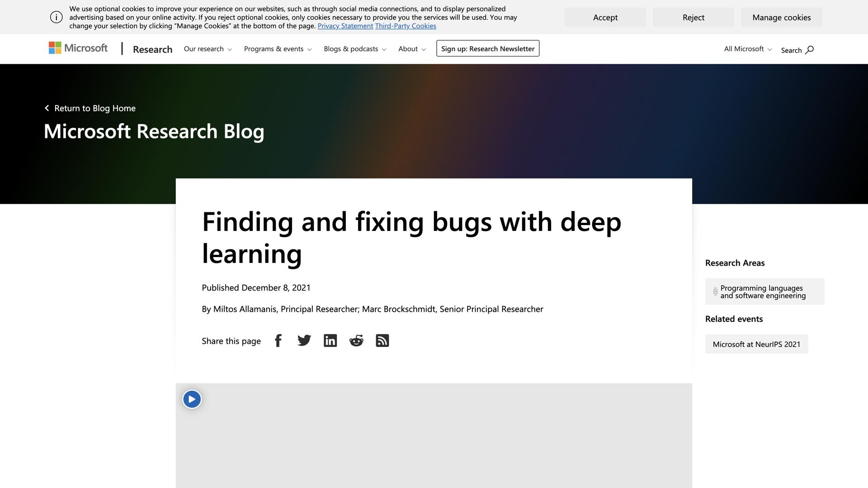
Task: Open the Microsoft at NeurIPS 2021 event page
Action: click(756, 344)
